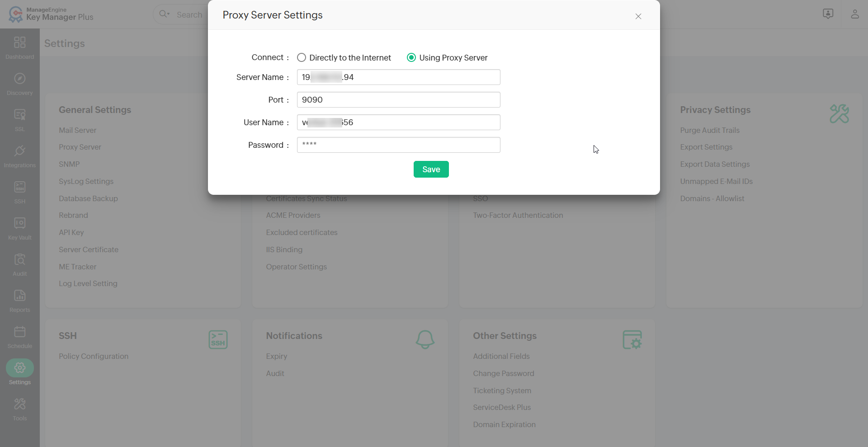Expand the search filter dropdown arrow

(169, 14)
